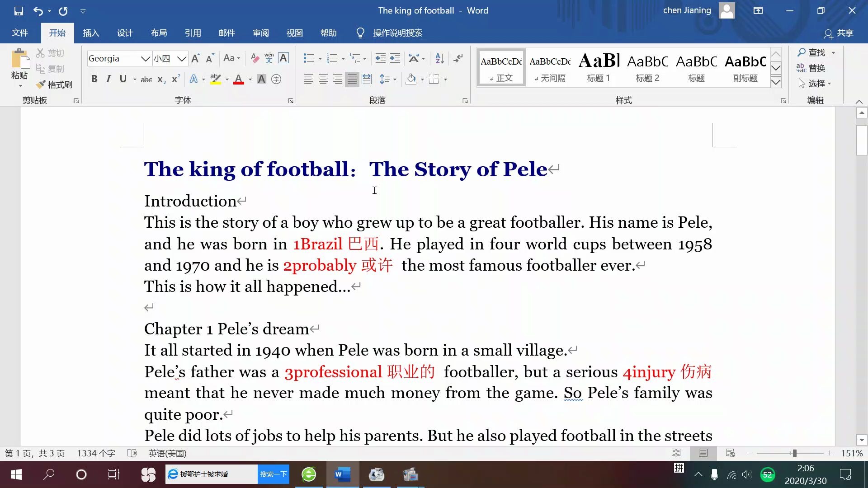Expand font color options arrow
The height and width of the screenshot is (488, 868).
point(250,80)
